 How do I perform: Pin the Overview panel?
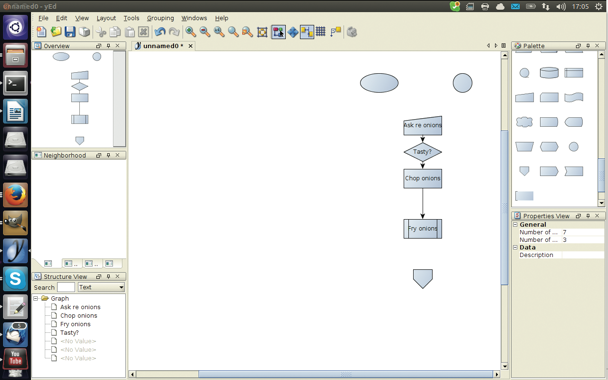click(108, 46)
